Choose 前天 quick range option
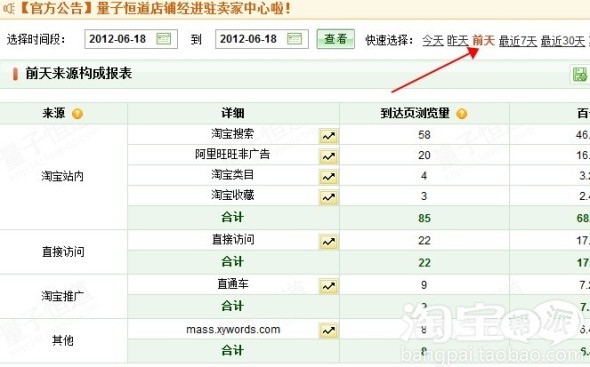The height and width of the screenshot is (367, 590). coord(484,40)
